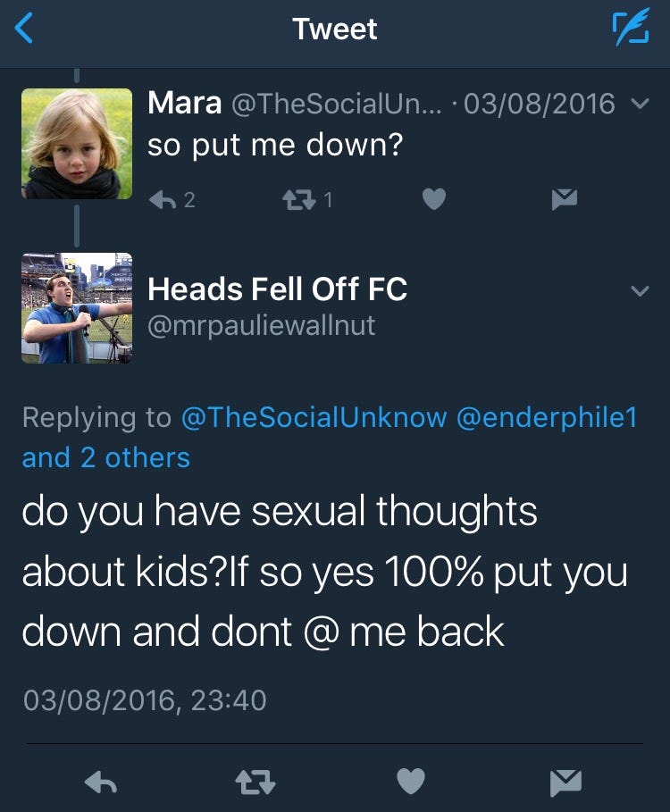The width and height of the screenshot is (670, 812).
Task: Open the @enderphile1 mention link
Action: click(x=547, y=417)
